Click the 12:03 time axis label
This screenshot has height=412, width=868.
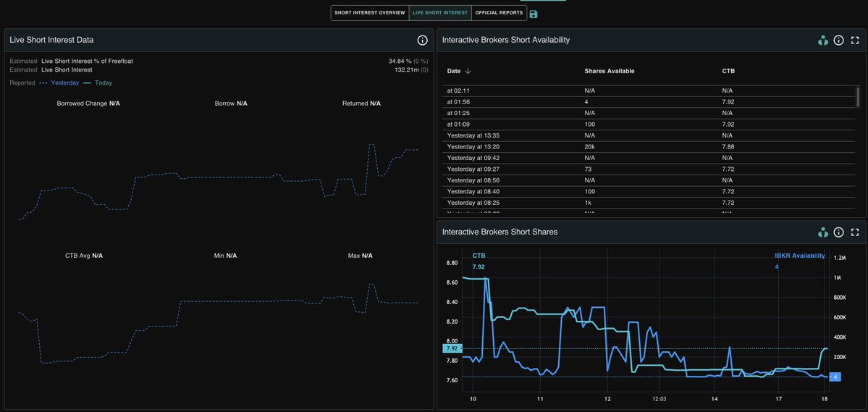660,399
